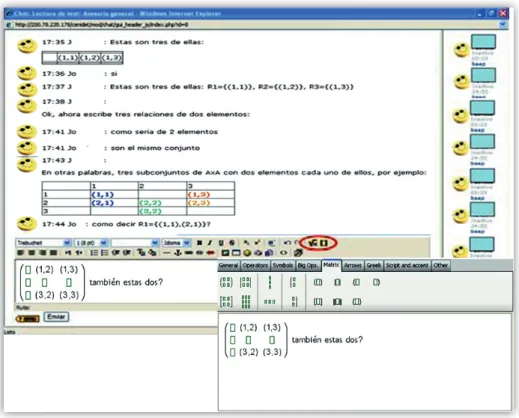This screenshot has height=418, width=519.
Task: Click the square-root equation editor icon
Action: click(x=312, y=243)
